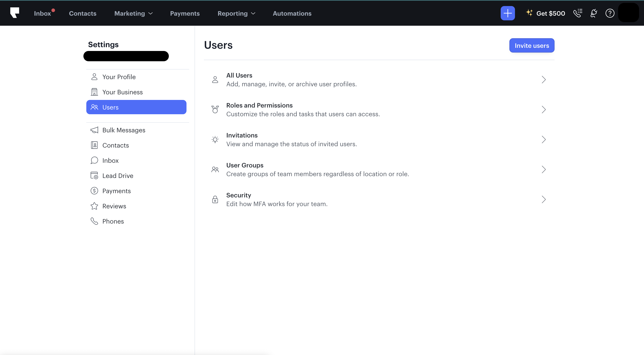Viewport: 644px width, 355px height.
Task: Click the megaphone icon for Bulk Messages
Action: click(94, 130)
